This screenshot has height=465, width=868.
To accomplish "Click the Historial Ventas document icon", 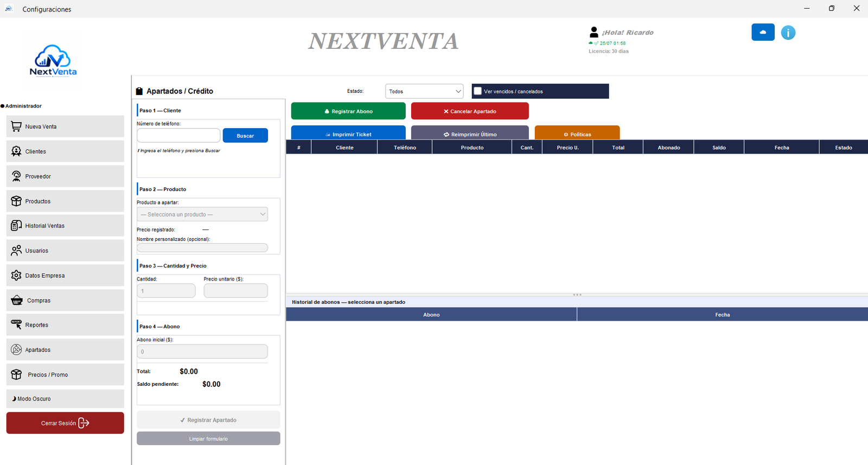I will tap(16, 226).
